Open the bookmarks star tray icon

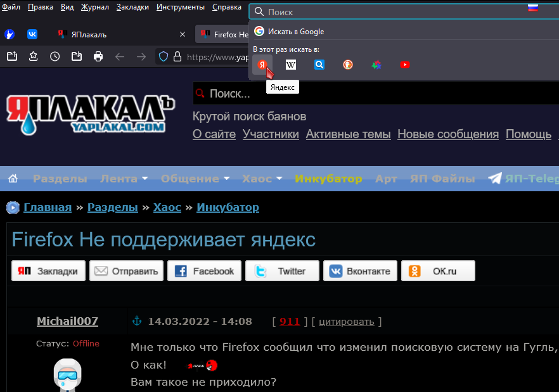pos(34,56)
